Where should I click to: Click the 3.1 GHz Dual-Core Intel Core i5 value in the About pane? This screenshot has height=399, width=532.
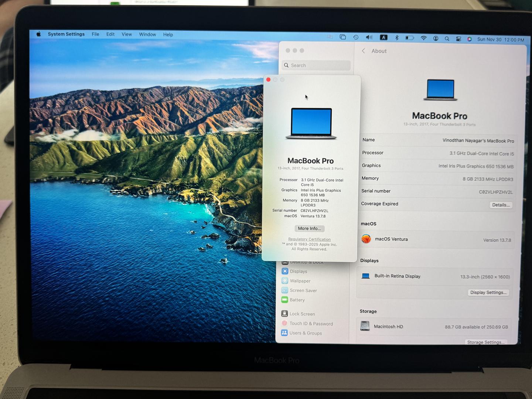click(x=482, y=153)
